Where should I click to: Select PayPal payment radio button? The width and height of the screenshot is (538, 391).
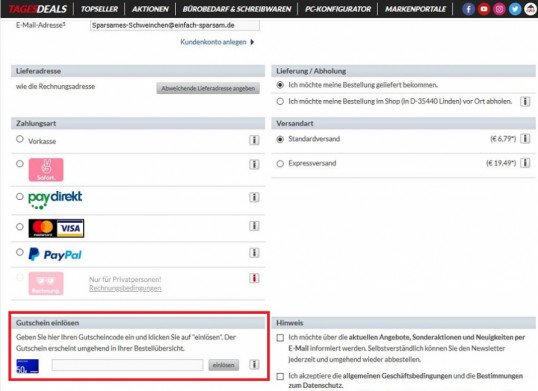coord(20,252)
